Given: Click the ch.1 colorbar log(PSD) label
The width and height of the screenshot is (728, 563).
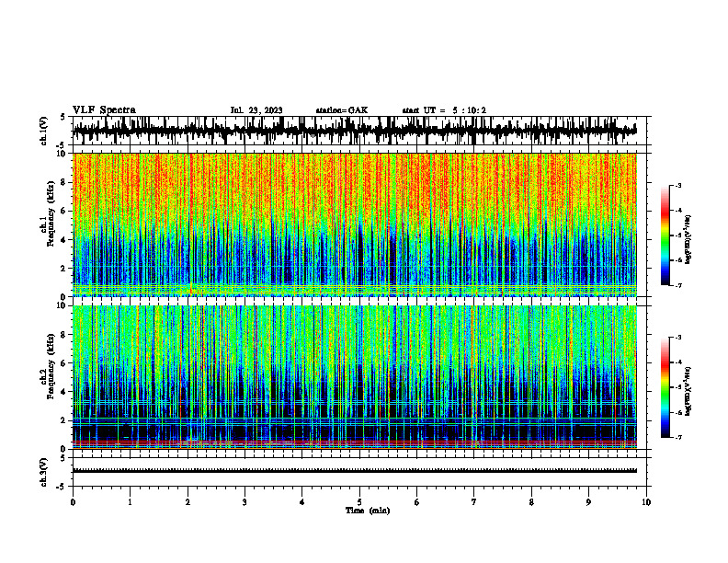Looking at the screenshot, I should tap(688, 239).
